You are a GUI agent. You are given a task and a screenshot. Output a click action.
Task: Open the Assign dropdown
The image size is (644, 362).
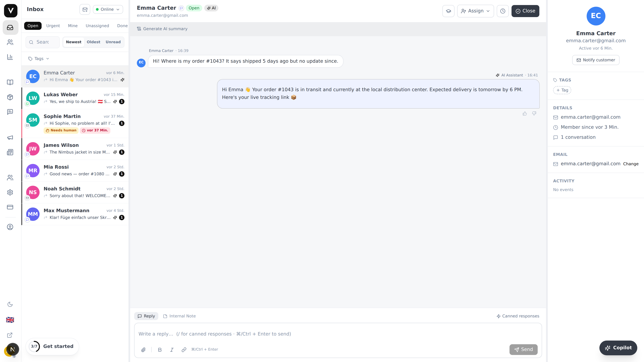tap(475, 11)
